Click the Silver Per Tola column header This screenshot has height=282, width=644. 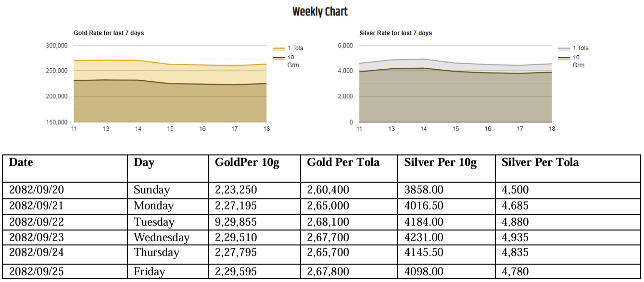point(540,162)
